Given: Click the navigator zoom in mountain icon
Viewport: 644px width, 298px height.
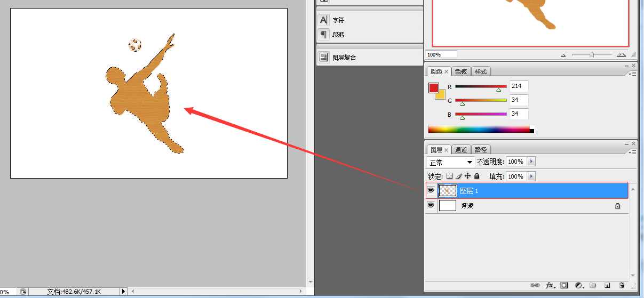Looking at the screenshot, I should (x=621, y=54).
